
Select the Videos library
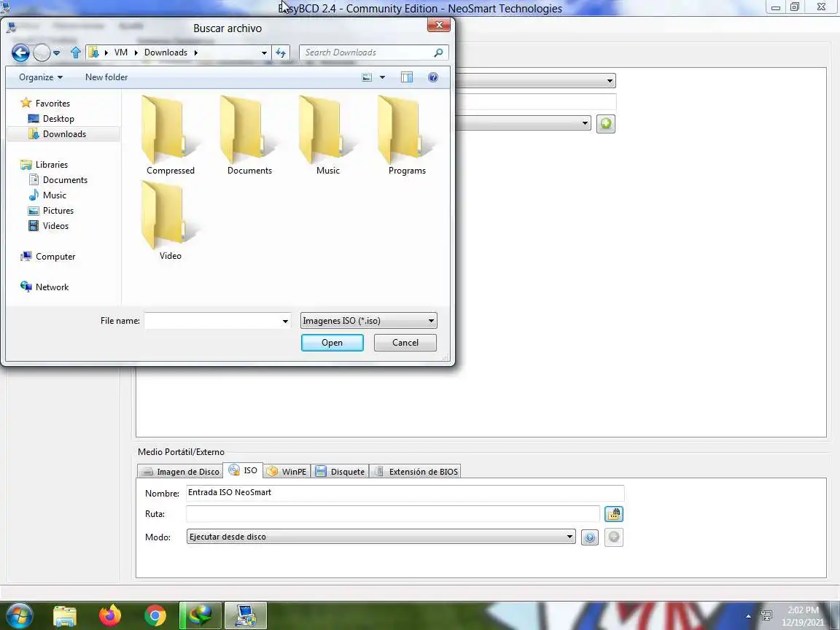[x=55, y=225]
